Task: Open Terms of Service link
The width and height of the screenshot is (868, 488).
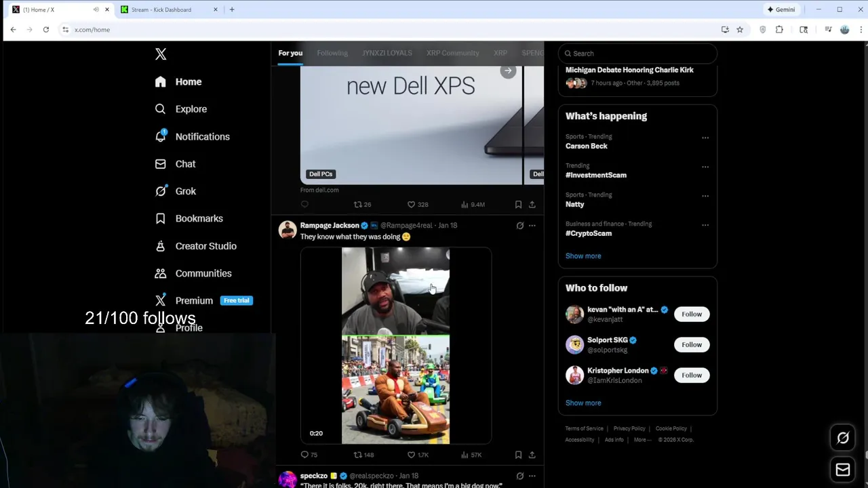Action: [585, 428]
